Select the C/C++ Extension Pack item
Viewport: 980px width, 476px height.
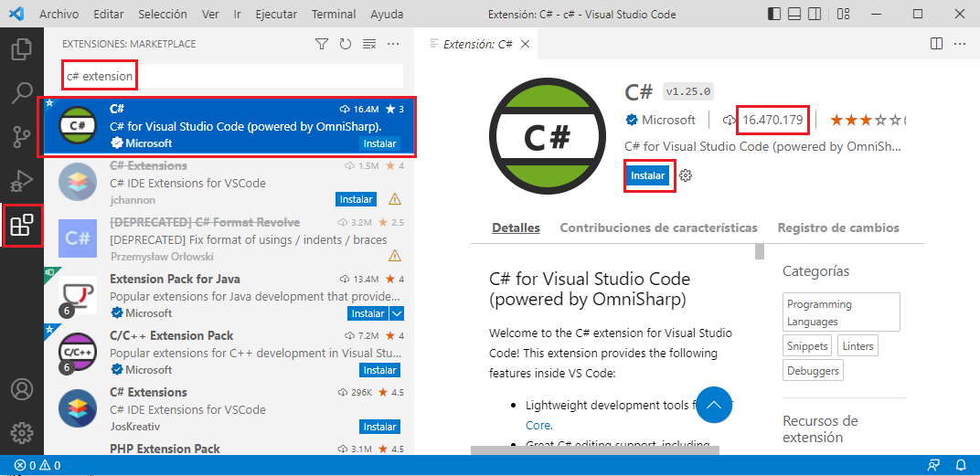230,353
